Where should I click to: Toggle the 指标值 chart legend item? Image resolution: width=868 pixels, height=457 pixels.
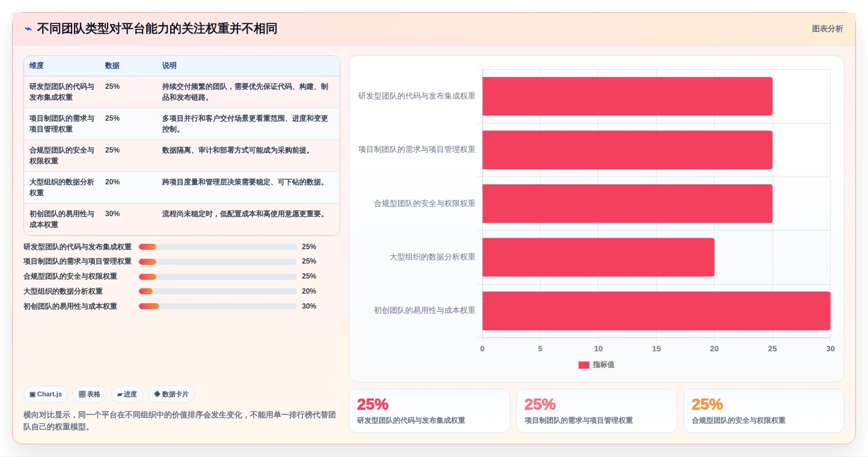(596, 365)
